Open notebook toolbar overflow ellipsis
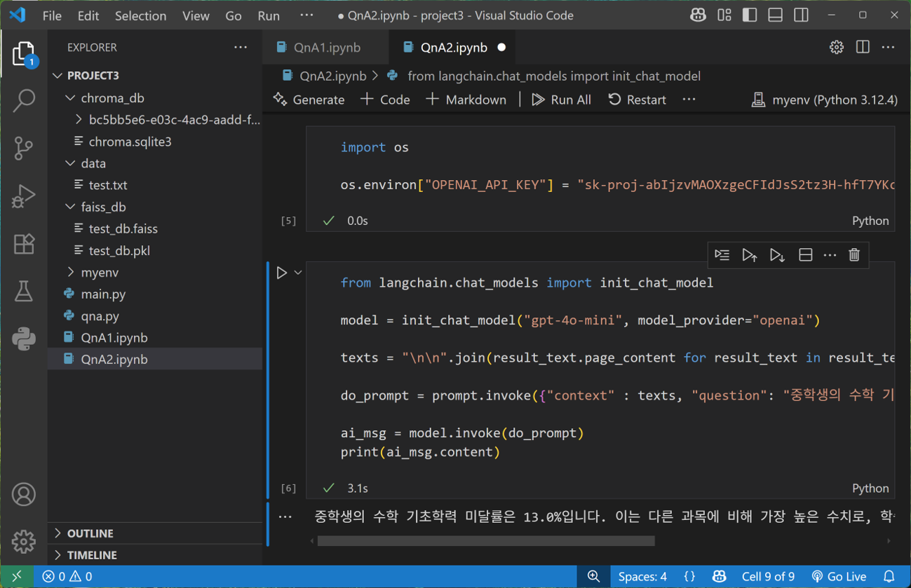The width and height of the screenshot is (911, 588). pos(689,100)
